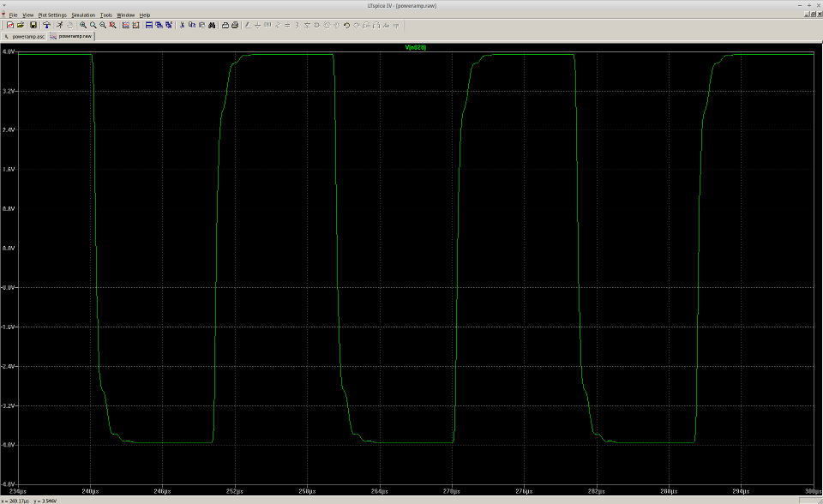
Task: Click the Print Setup icon
Action: coord(225,25)
